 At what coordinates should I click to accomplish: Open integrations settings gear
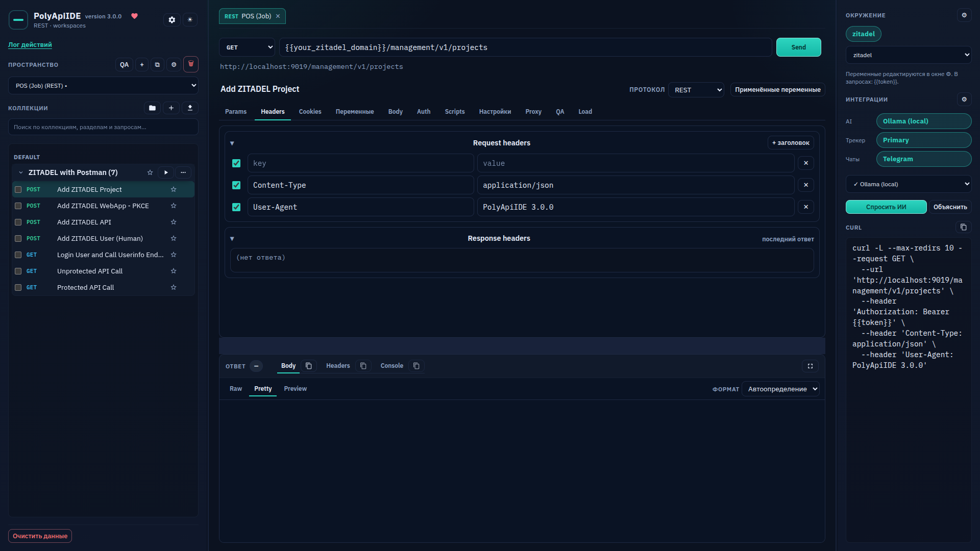[x=964, y=99]
